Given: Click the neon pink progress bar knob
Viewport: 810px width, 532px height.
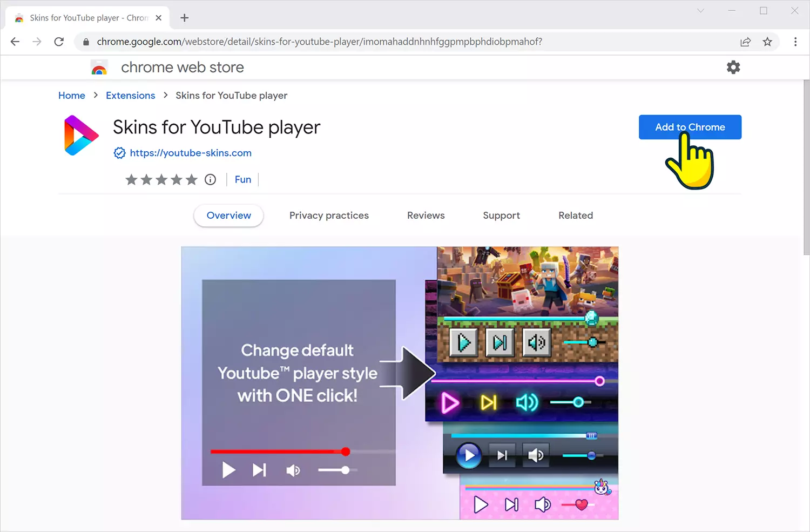Looking at the screenshot, I should point(599,381).
